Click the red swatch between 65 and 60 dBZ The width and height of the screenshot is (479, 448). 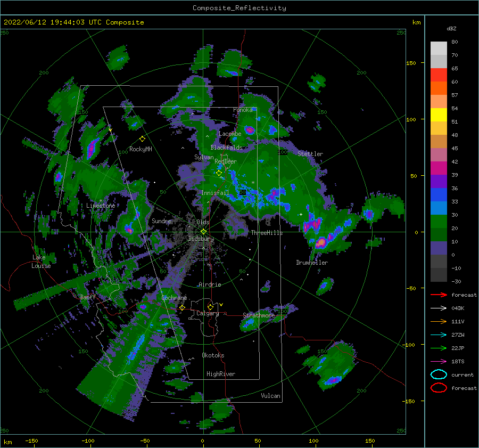point(439,75)
